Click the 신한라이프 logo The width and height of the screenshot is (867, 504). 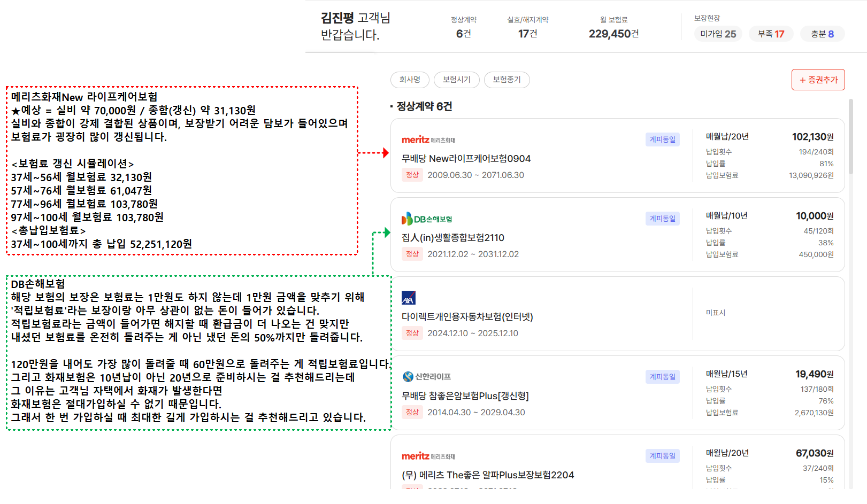[x=427, y=377]
